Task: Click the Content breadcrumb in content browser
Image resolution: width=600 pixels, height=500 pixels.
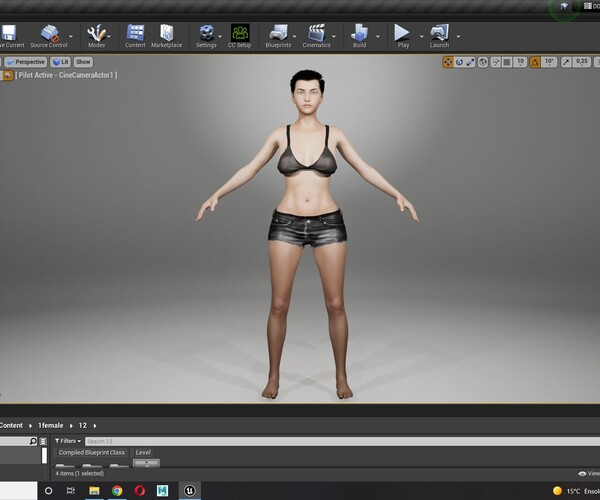Action: [11, 425]
